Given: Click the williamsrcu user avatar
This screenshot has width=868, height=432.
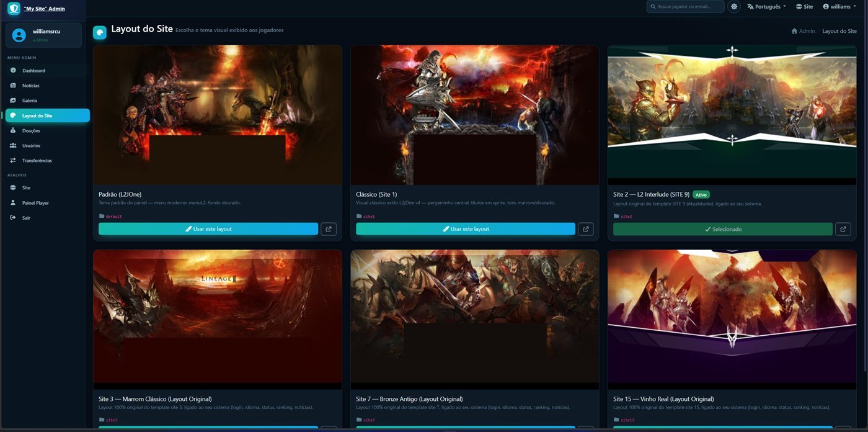Looking at the screenshot, I should 19,35.
